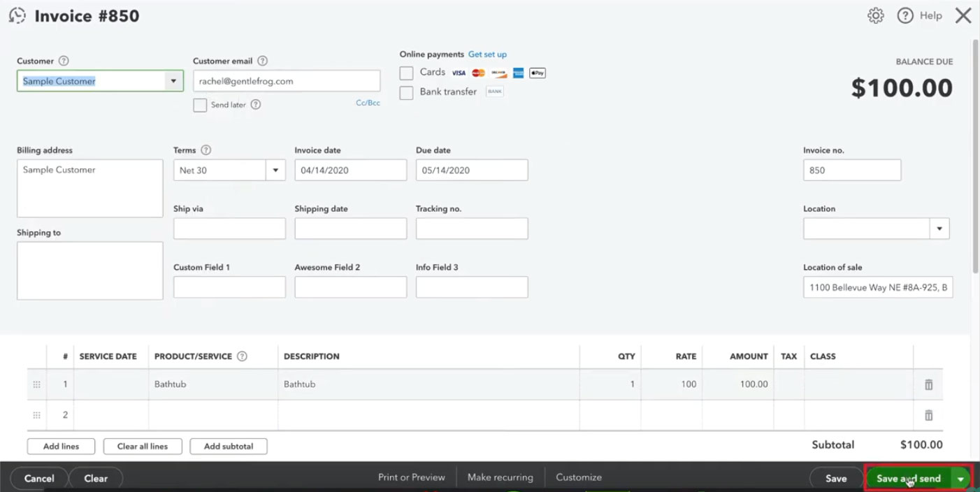Screen dimensions: 980x492
Task: Open the settings gear icon
Action: click(x=875, y=15)
